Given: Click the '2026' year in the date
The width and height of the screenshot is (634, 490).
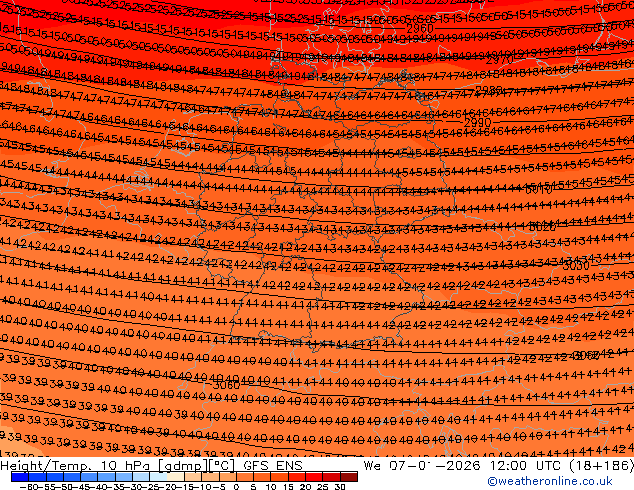Looking at the screenshot, I should tap(463, 466).
